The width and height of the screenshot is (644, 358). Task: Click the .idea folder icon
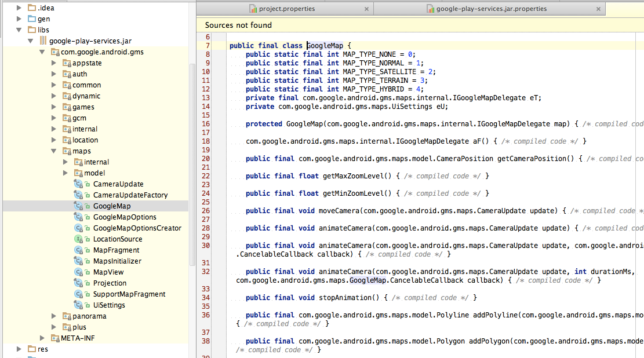[x=31, y=8]
